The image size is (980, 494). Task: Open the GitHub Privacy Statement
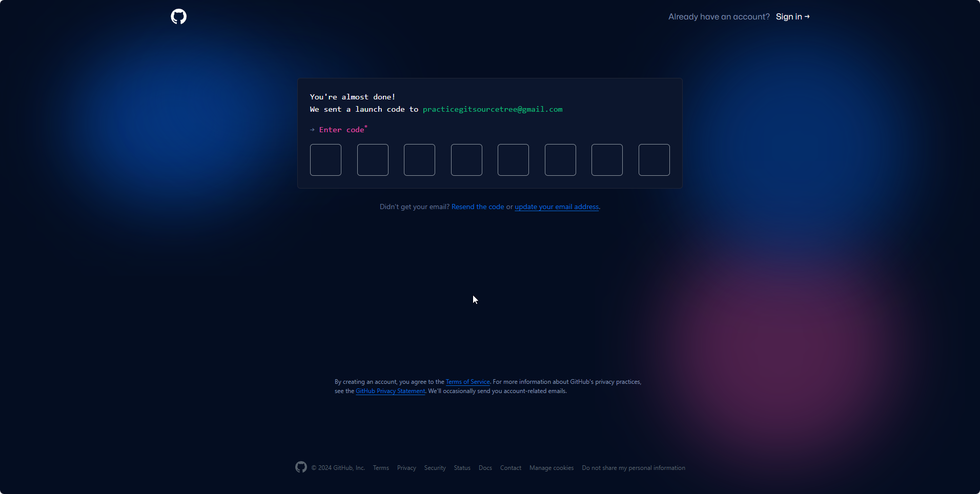pos(390,390)
